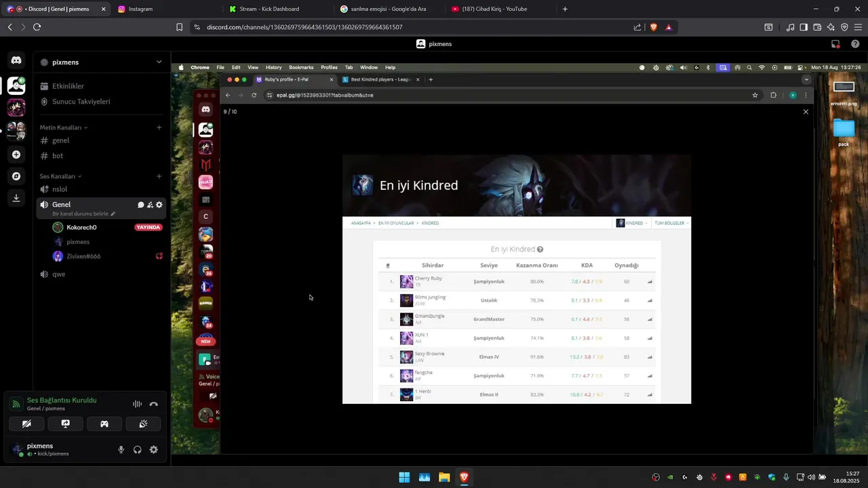Click Cherry Ruby row in streamed table
This screenshot has height=488, width=868.
point(517,281)
